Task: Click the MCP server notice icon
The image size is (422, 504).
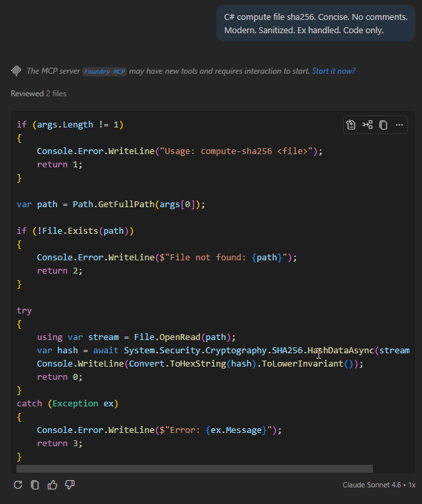Action: point(16,70)
